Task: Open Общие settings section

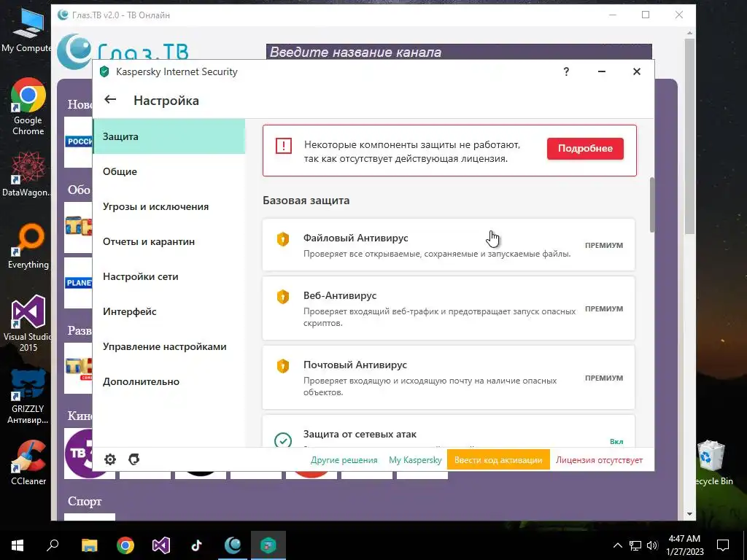Action: point(169,171)
